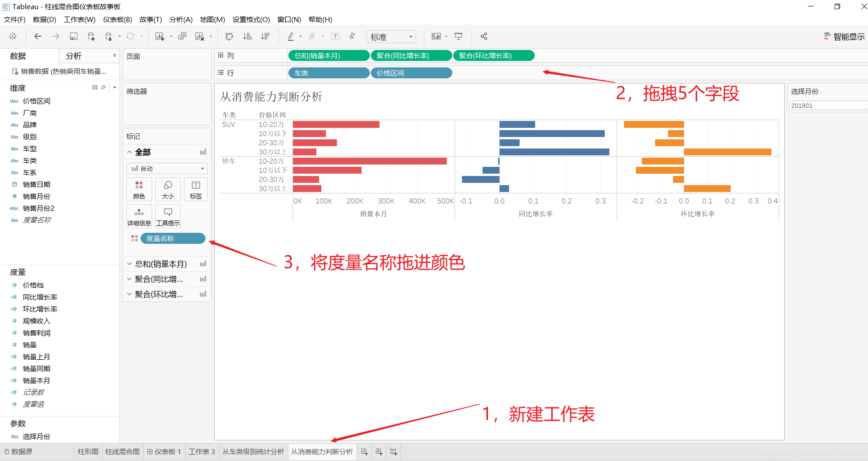
Task: Open dropdown arrow next to 分析 tab
Action: 114,55
